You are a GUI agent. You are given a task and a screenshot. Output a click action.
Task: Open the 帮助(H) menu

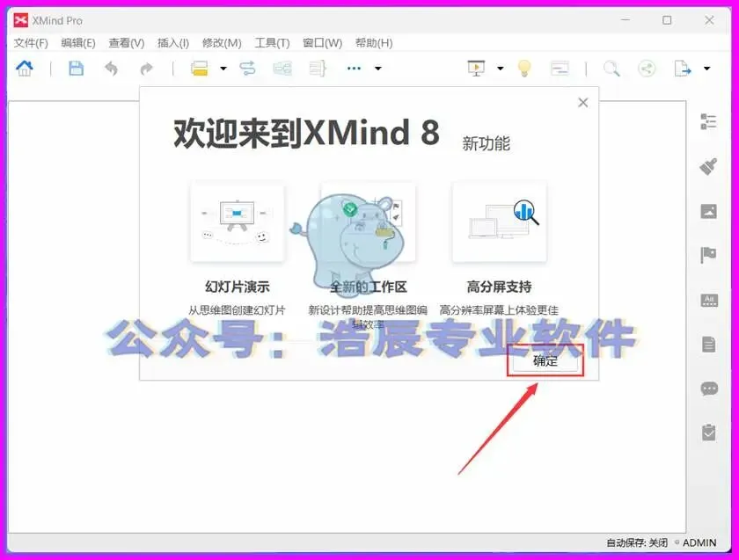pyautogui.click(x=374, y=43)
